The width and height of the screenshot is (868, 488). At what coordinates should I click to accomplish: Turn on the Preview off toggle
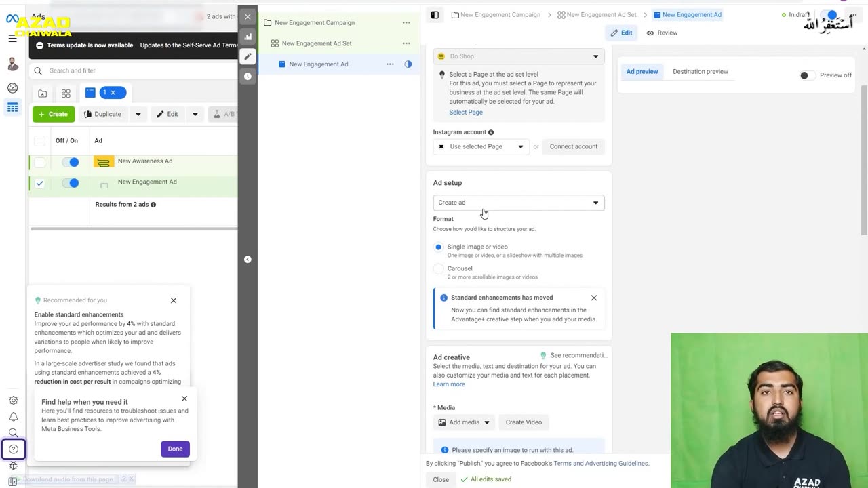(806, 75)
